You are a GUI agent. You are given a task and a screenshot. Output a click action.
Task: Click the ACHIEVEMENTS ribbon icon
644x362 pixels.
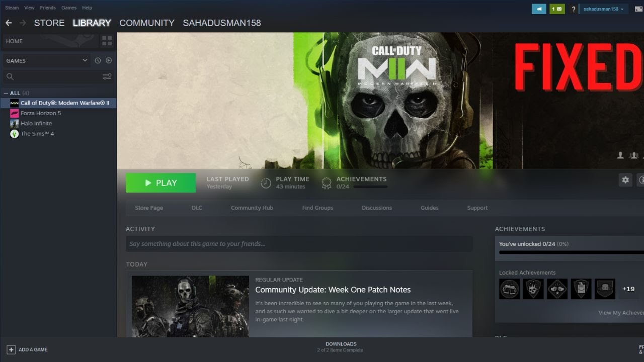327,183
